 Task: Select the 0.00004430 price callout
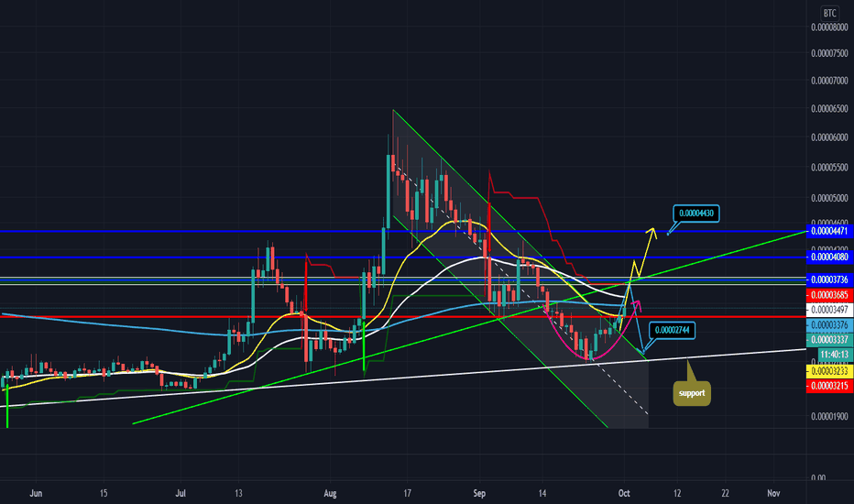[696, 213]
